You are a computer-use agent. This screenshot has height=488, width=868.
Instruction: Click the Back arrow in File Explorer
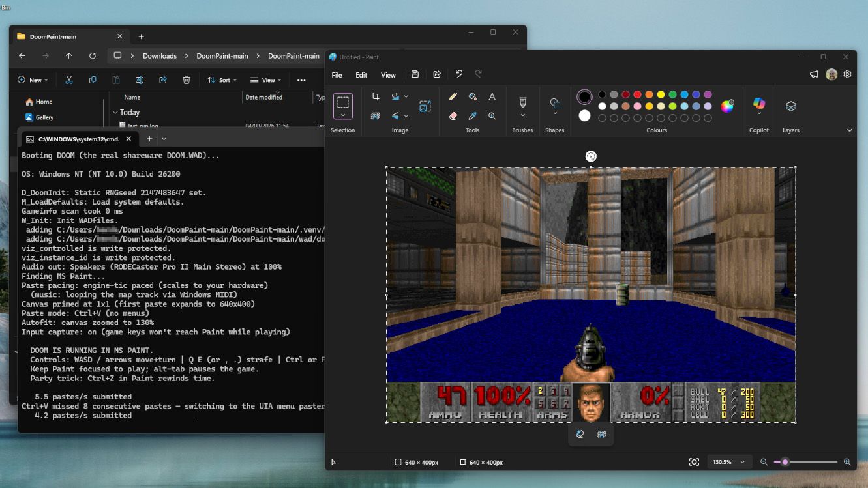22,56
